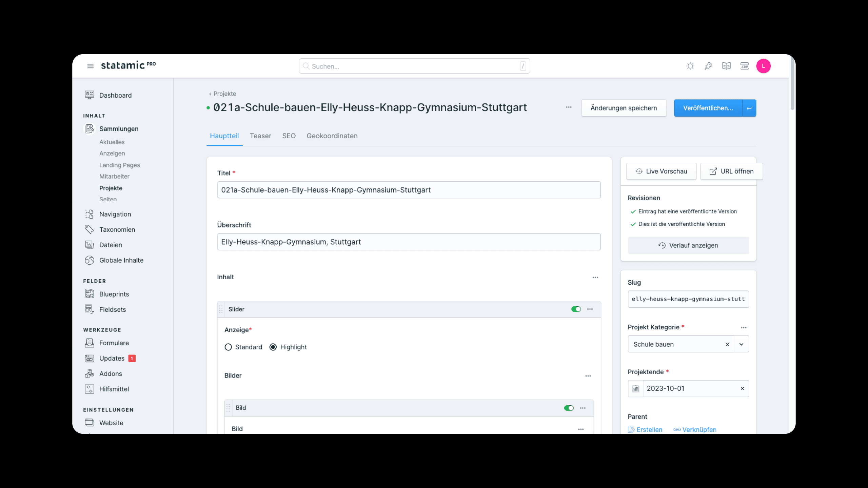Viewport: 868px width, 488px height.
Task: Open publish options arrow button
Action: [749, 108]
